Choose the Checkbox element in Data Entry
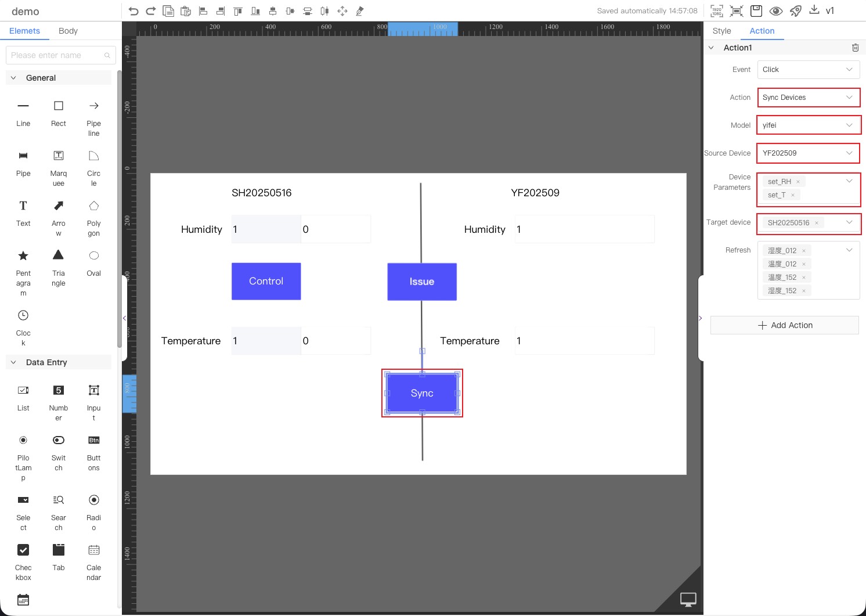866x616 pixels. click(x=23, y=550)
